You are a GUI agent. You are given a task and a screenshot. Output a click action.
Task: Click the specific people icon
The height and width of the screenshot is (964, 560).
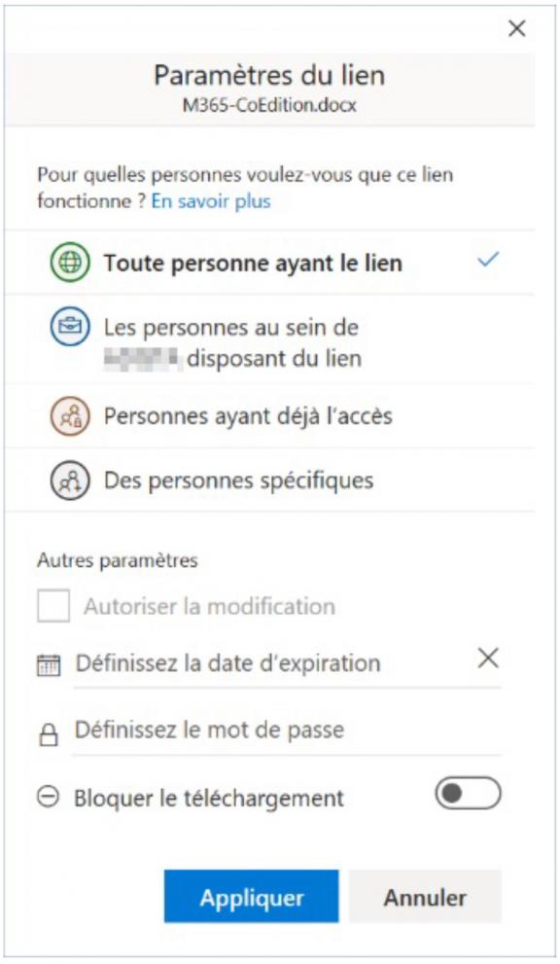(69, 481)
